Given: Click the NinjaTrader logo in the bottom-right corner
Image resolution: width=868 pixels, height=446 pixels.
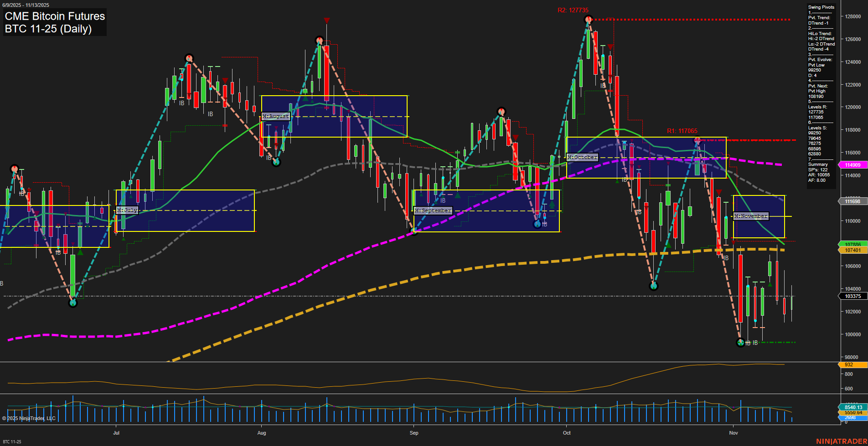Looking at the screenshot, I should (841, 441).
